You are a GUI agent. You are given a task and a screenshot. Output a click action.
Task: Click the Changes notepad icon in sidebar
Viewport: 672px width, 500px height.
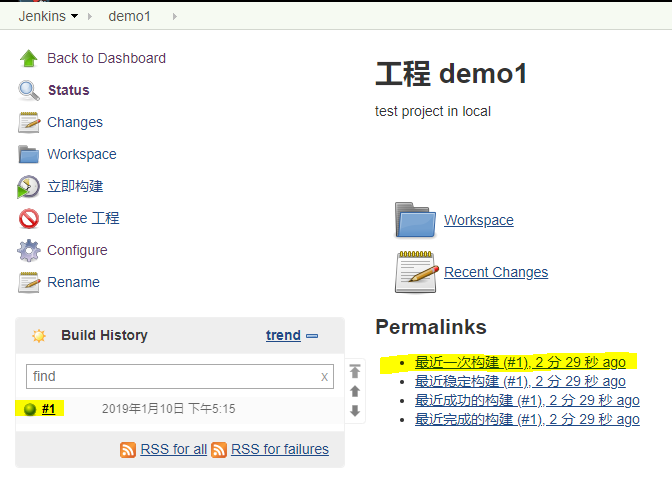tap(29, 123)
